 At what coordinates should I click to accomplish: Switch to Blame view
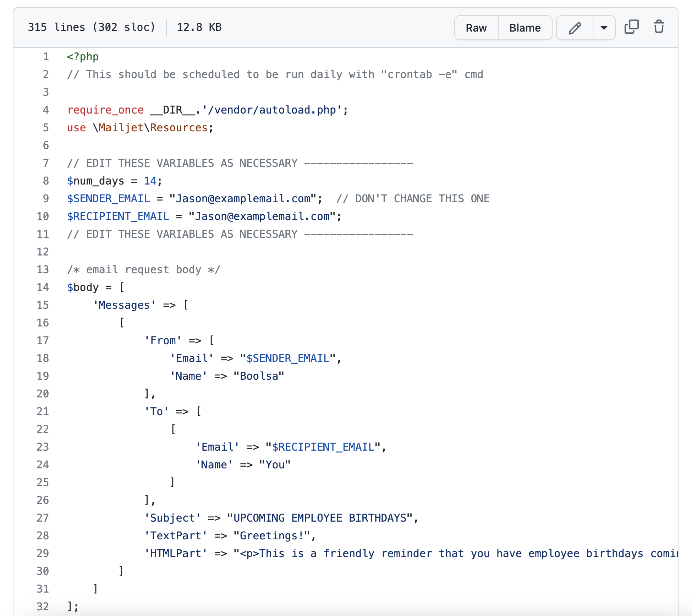pos(525,28)
